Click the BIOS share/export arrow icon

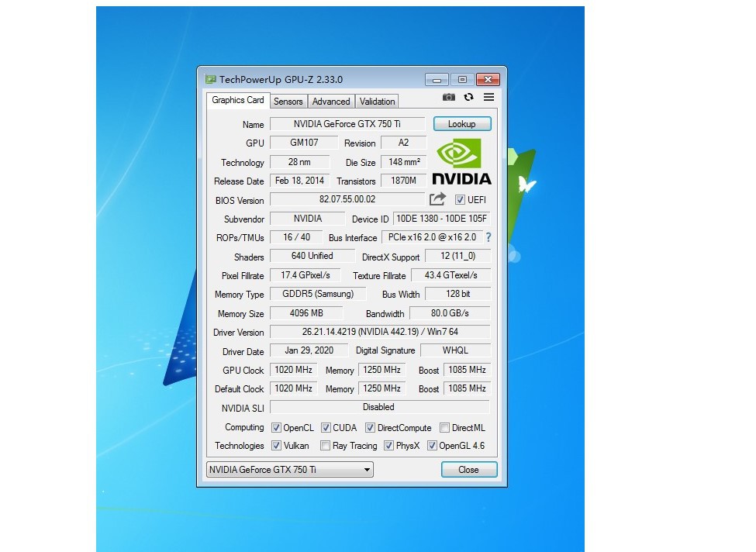tap(437, 199)
